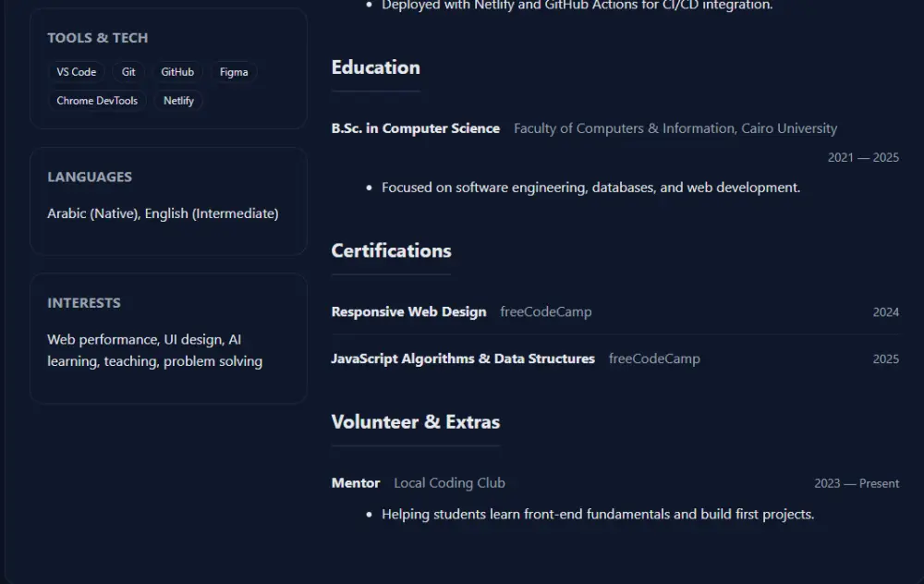Click the Mentor role entry

[x=355, y=482]
